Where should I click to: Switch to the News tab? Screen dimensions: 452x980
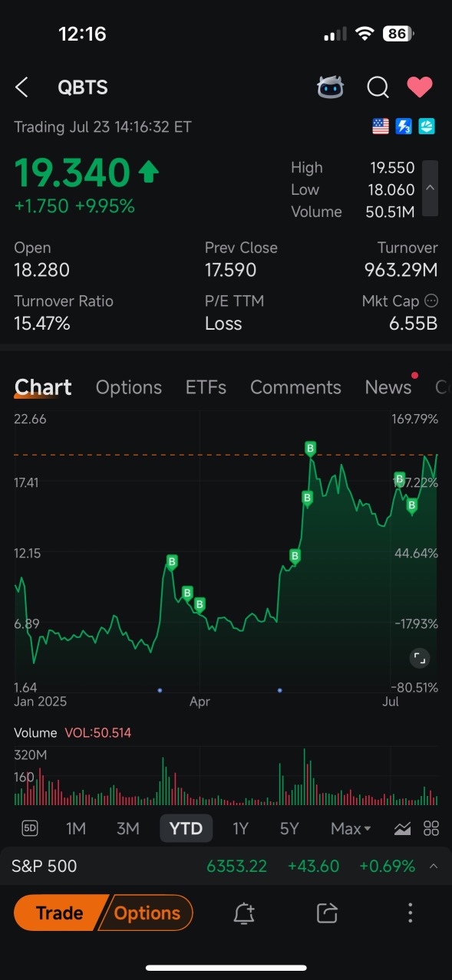click(388, 387)
